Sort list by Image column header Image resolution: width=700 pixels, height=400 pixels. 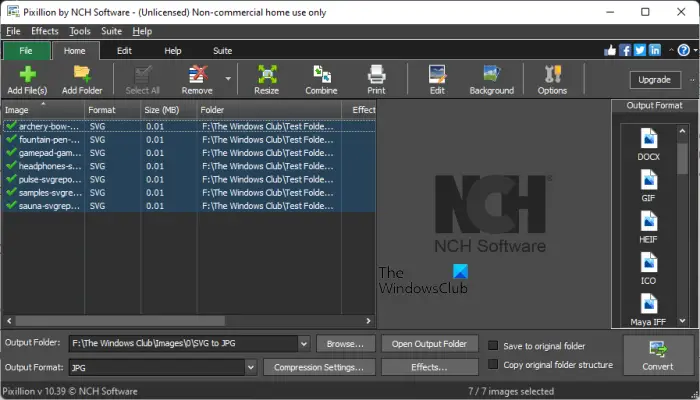click(43, 110)
